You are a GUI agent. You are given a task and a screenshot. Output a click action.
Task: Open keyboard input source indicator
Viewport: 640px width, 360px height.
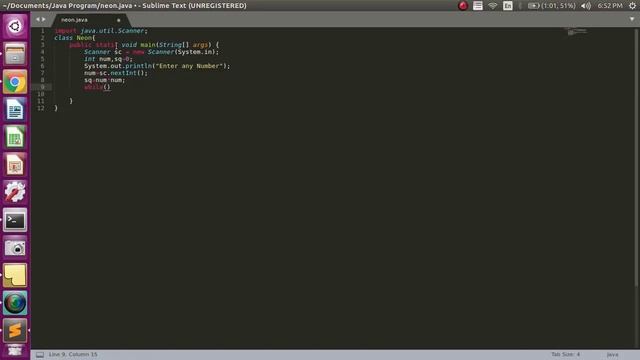point(508,6)
